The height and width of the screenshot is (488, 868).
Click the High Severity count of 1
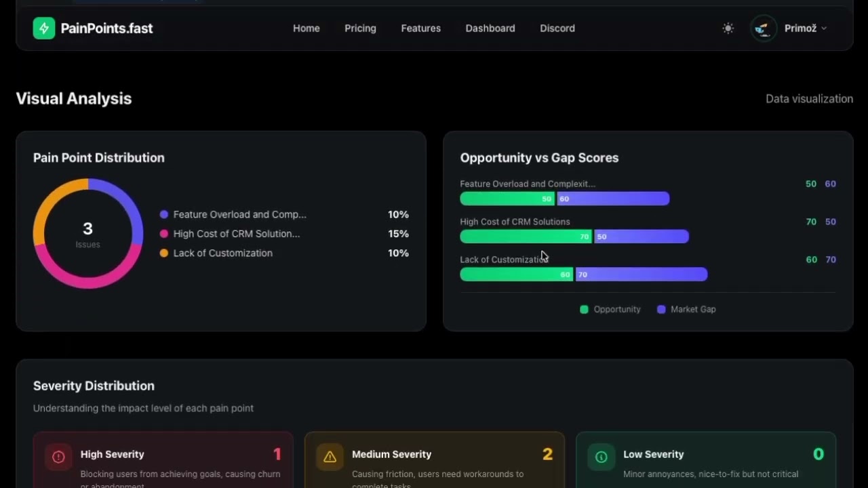[277, 454]
